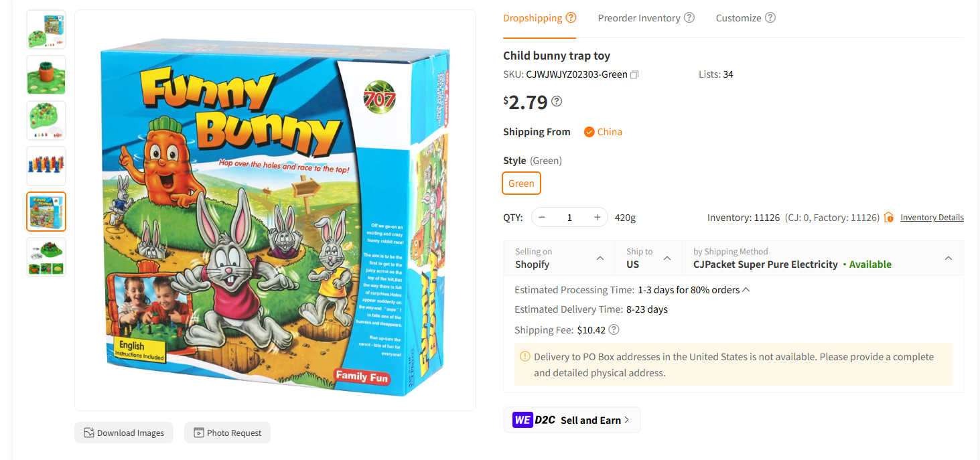Copy the SKU using the copy icon
The image size is (980, 460).
coord(634,74)
